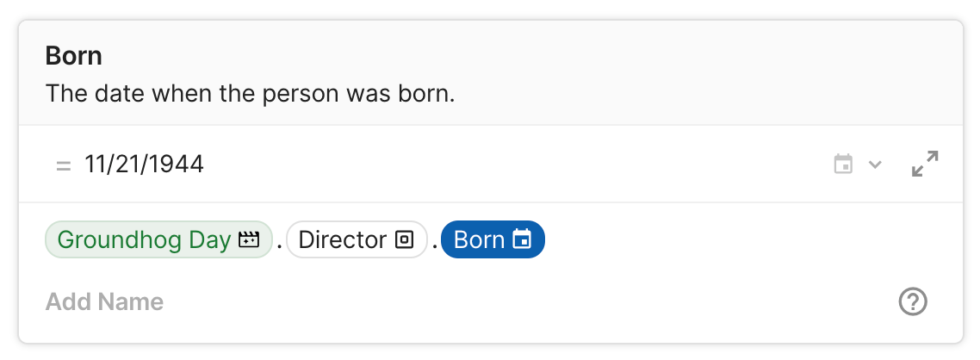This screenshot has width=980, height=360.
Task: Open help via question mark icon
Action: point(913,301)
